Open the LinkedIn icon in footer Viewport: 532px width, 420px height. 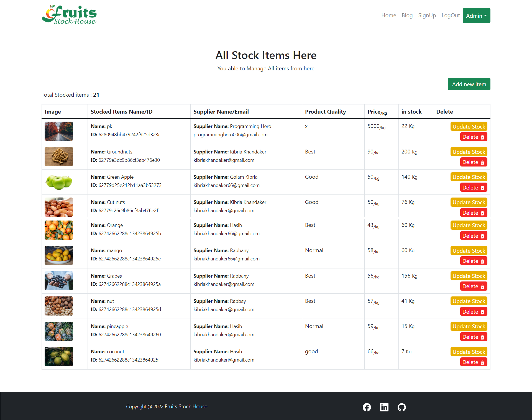click(384, 407)
